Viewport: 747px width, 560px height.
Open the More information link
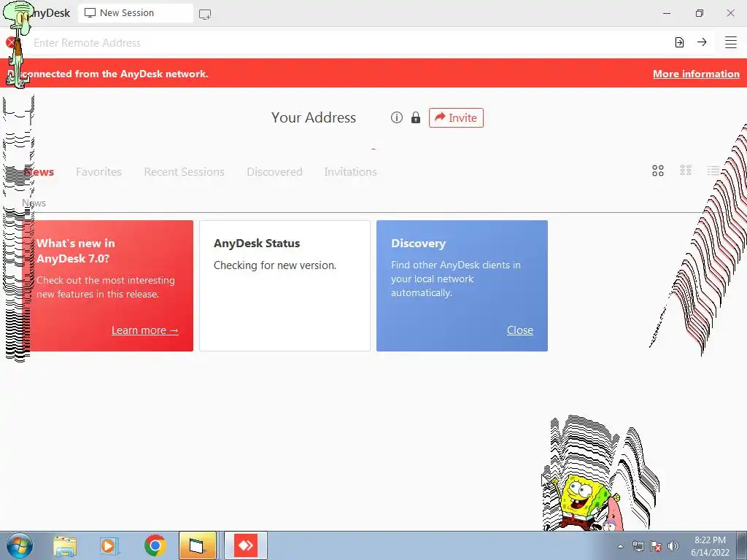tap(696, 74)
